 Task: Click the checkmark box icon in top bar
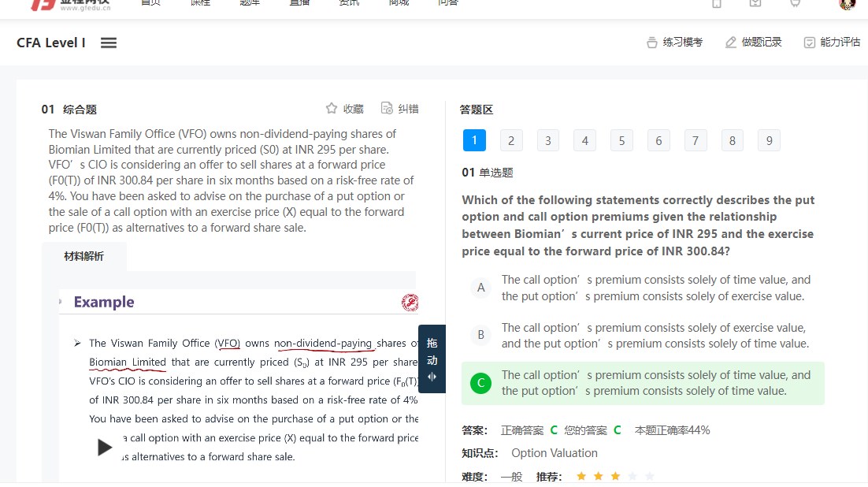(x=755, y=3)
